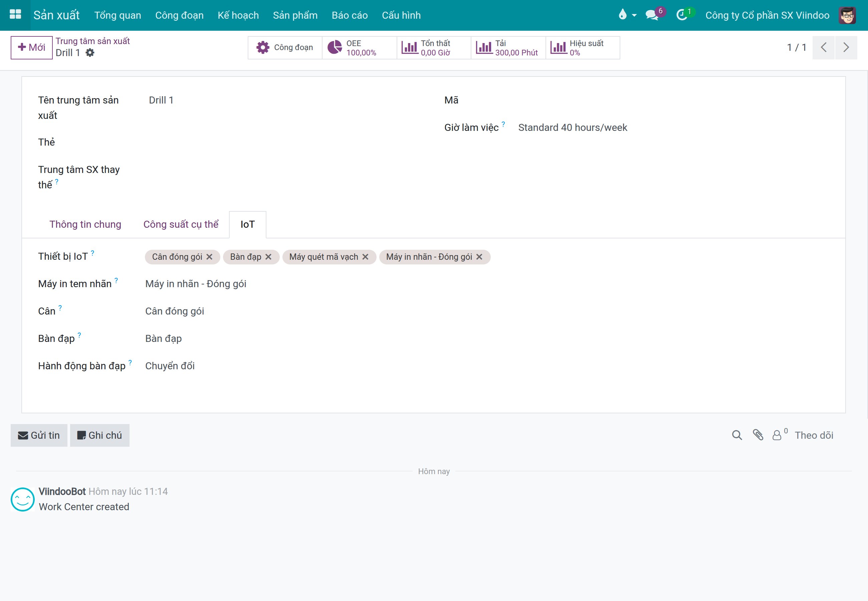The width and height of the screenshot is (868, 601).
Task: Open the Bàn đạp field dropdown value
Action: coord(163,339)
